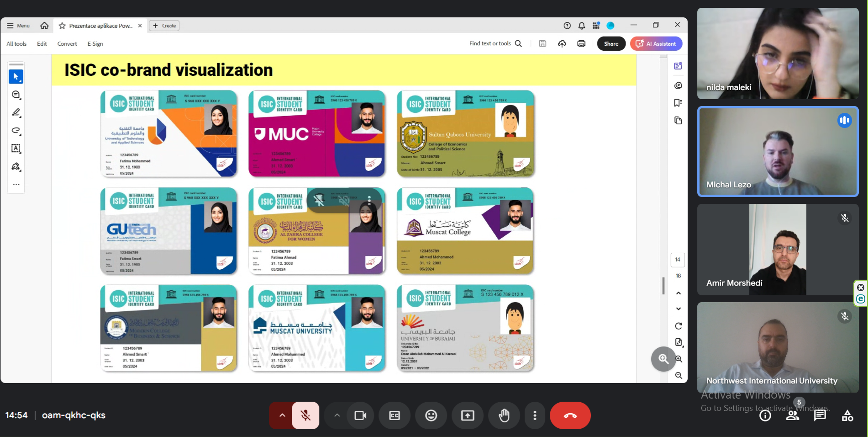Click the Find text or tools search
Viewport: 868px width, 437px height.
[495, 43]
